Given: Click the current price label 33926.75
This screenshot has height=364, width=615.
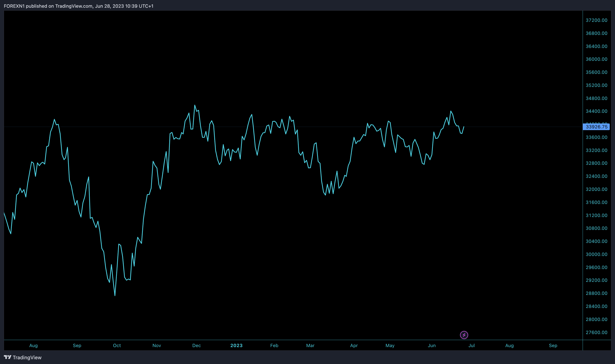Looking at the screenshot, I should 596,127.
